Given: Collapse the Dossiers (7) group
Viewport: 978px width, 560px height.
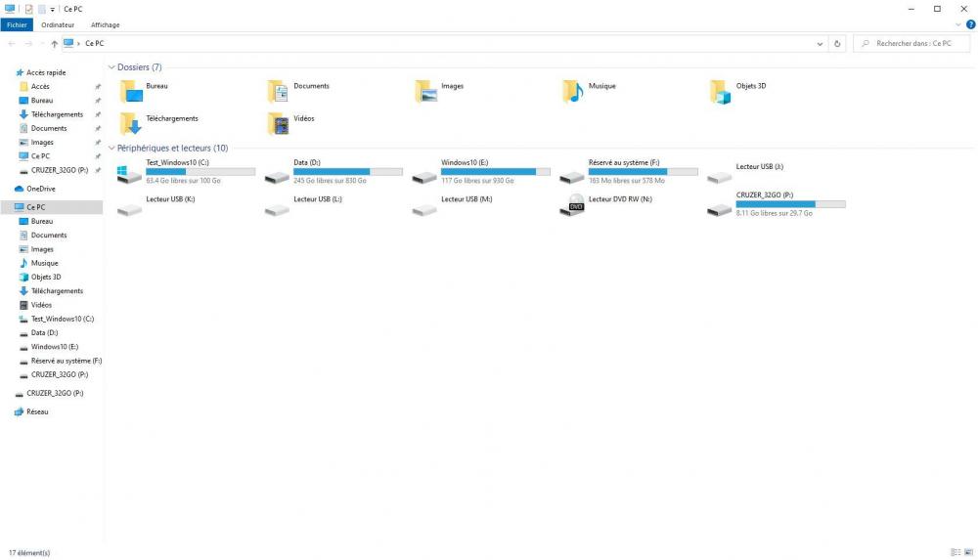Looking at the screenshot, I should [111, 67].
